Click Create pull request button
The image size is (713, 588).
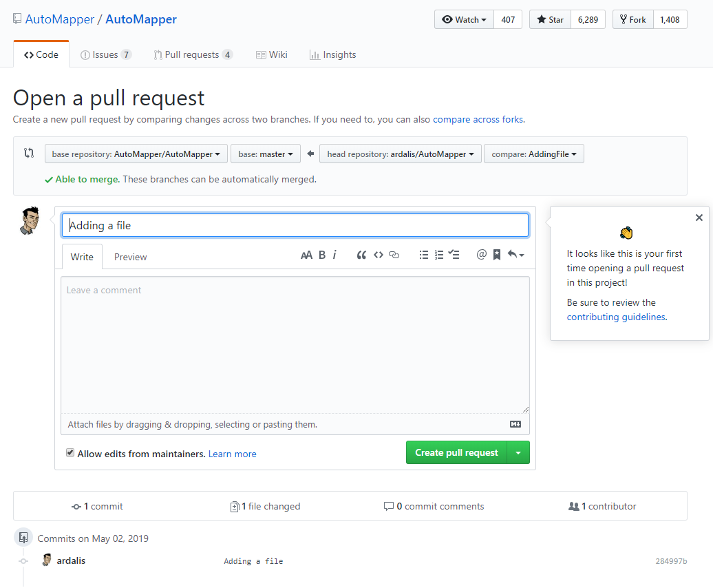pyautogui.click(x=456, y=453)
